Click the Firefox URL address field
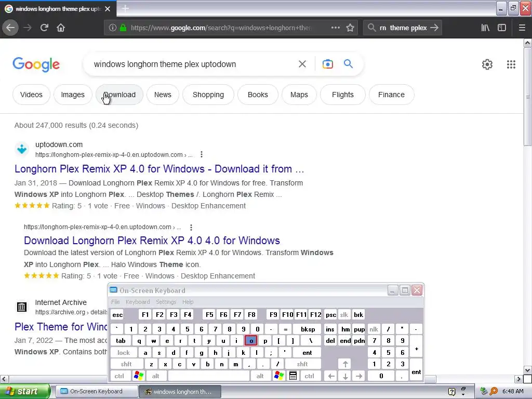The image size is (532, 399). coord(220,28)
